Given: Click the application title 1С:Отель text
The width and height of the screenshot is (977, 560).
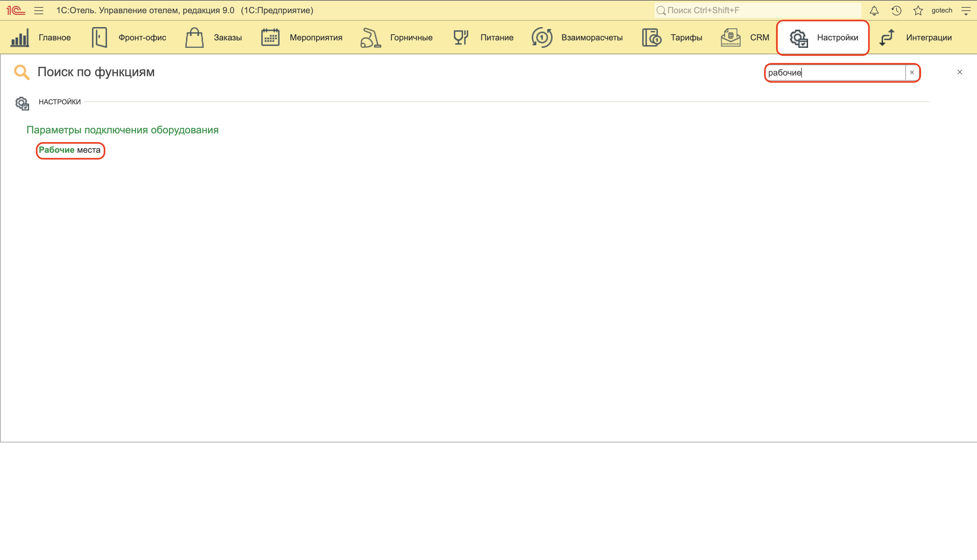Looking at the screenshot, I should [x=184, y=10].
